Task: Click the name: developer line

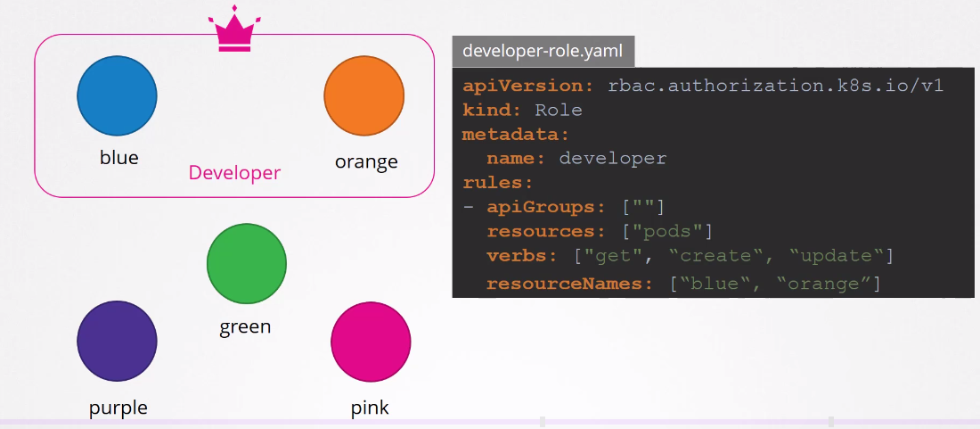Action: click(x=576, y=159)
